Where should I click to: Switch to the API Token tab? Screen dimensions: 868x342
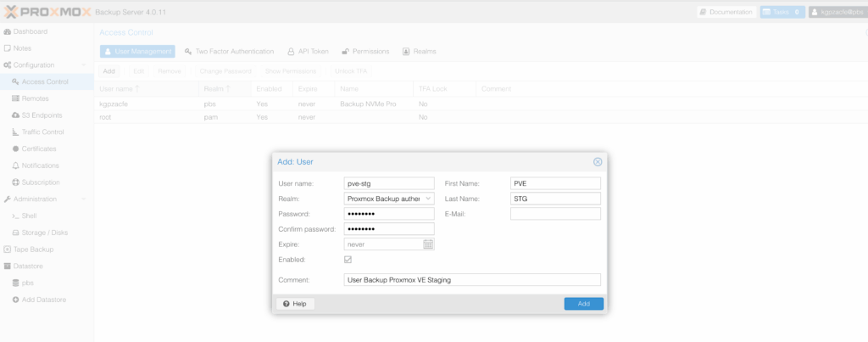point(308,52)
